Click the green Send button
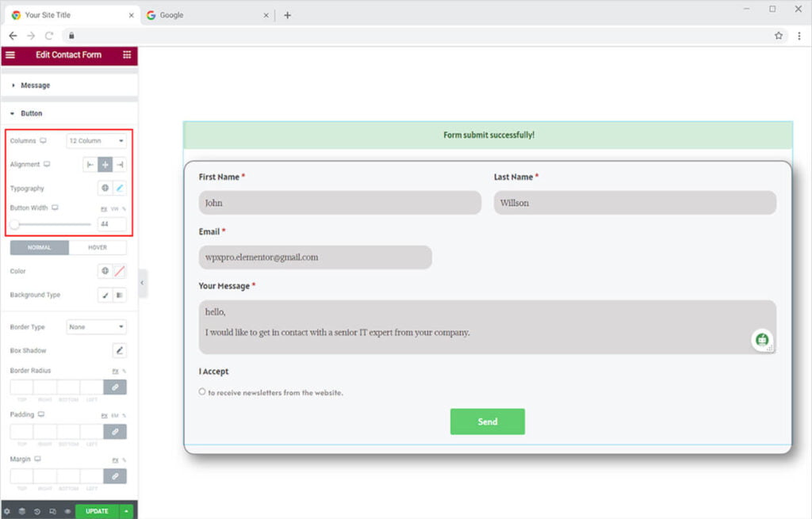The width and height of the screenshot is (812, 519). click(x=487, y=422)
